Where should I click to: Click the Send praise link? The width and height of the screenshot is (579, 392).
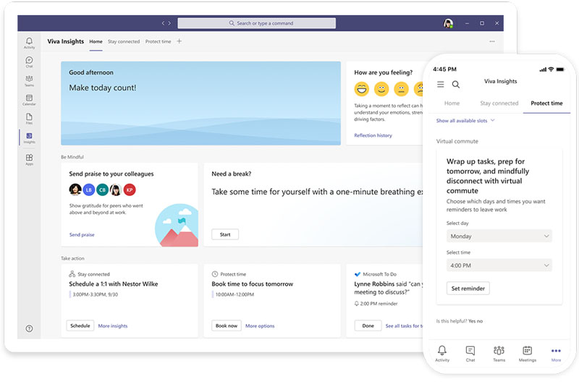(x=82, y=235)
